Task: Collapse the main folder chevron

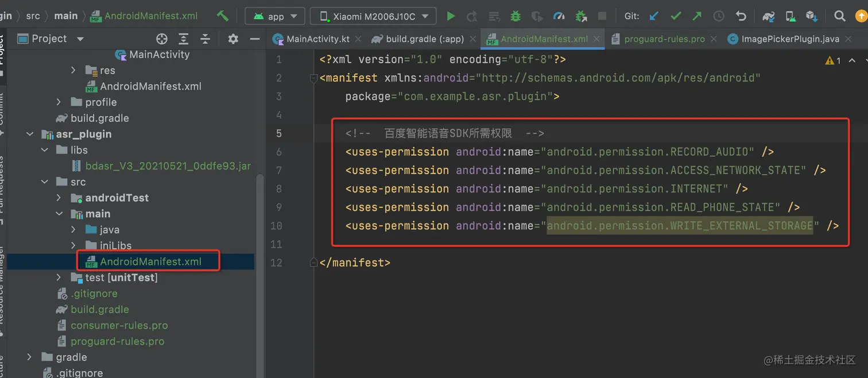Action: [x=59, y=214]
